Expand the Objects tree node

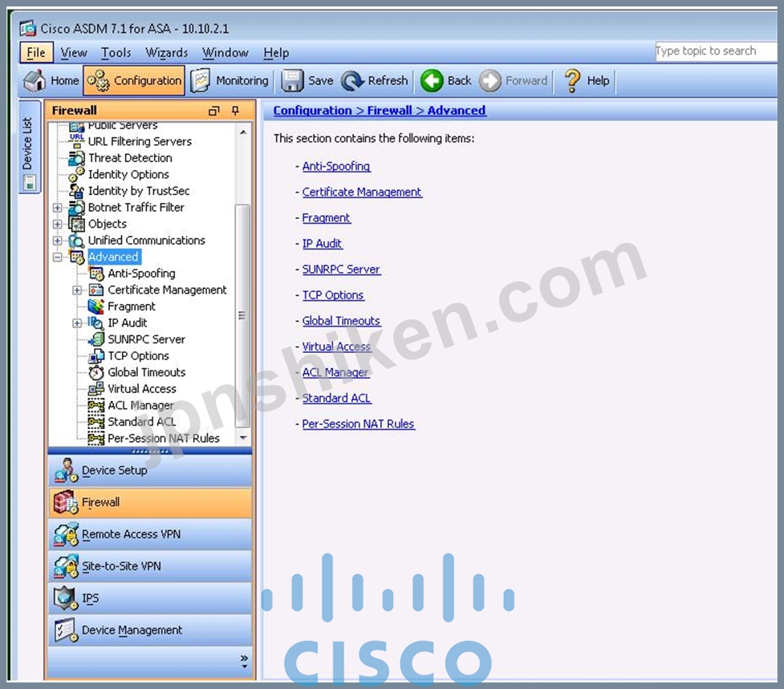(58, 224)
